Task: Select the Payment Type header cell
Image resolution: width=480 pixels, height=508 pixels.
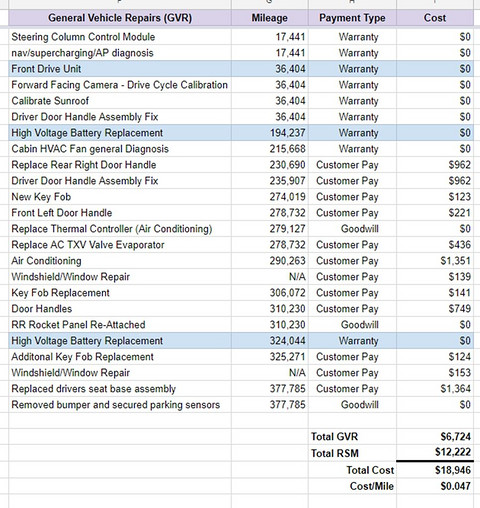Action: pyautogui.click(x=352, y=18)
